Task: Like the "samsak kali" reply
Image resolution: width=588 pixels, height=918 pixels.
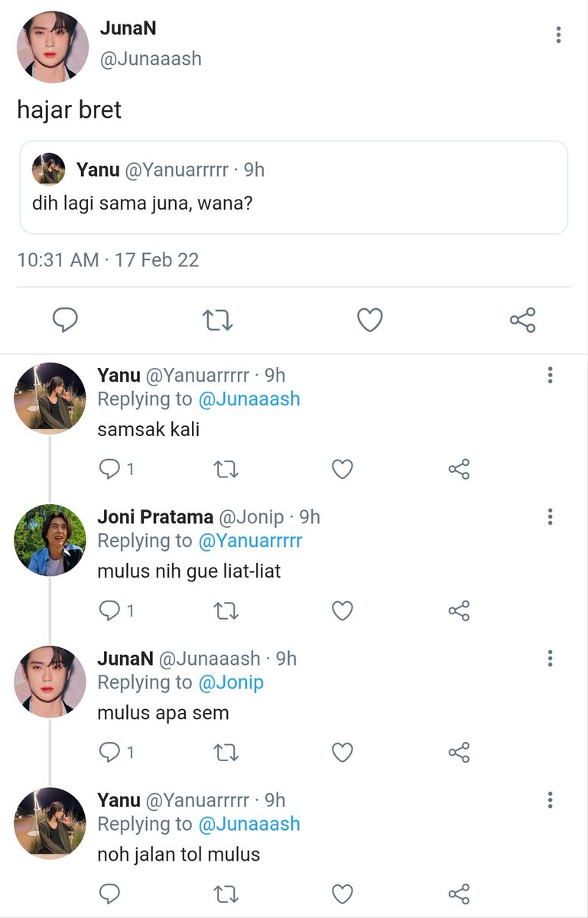Action: pos(343,469)
